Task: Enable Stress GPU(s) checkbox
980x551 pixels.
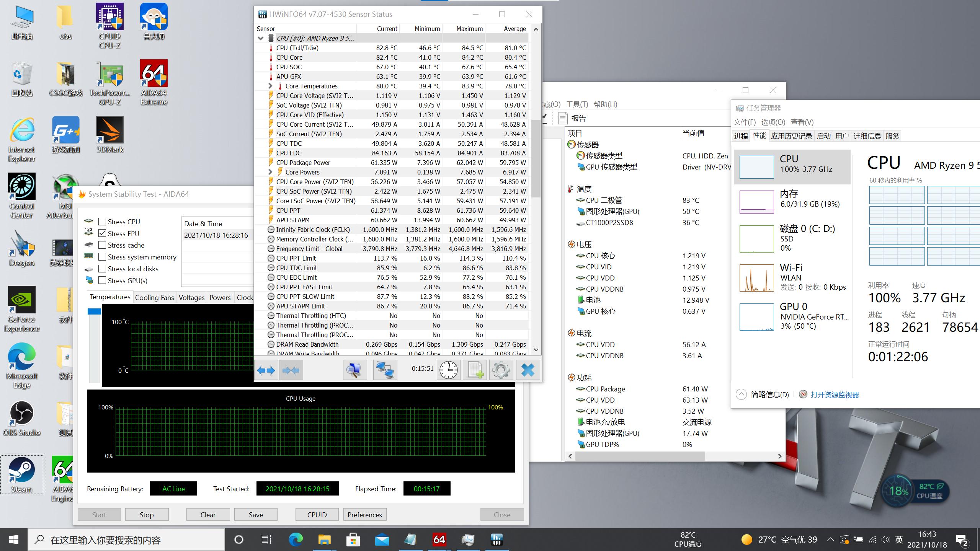Action: click(102, 280)
